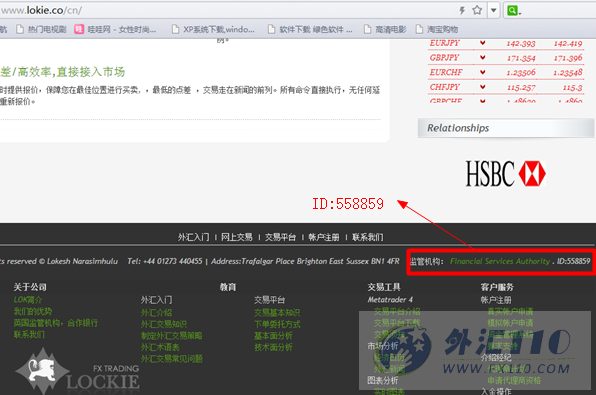Open the LOK简介 link
Viewport: 596px width, 395px height.
tap(28, 300)
